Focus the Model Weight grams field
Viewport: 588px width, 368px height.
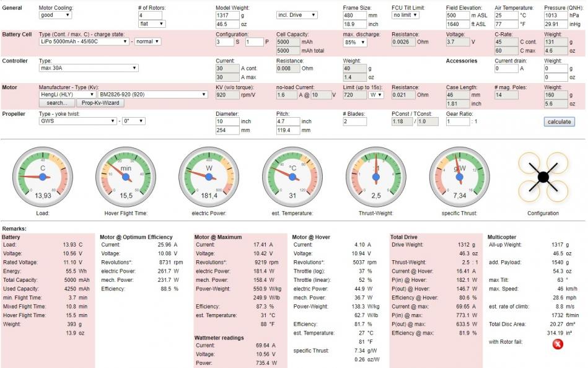(x=228, y=15)
